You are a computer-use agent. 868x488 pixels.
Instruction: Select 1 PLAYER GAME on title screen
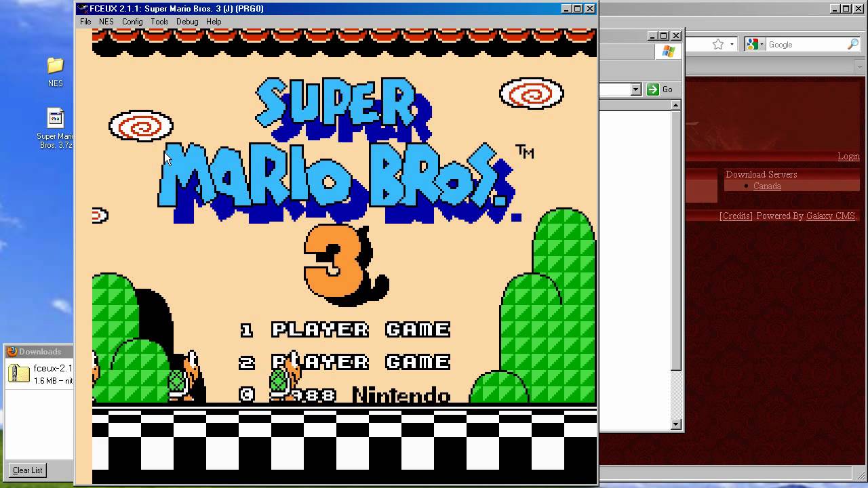[x=346, y=329]
